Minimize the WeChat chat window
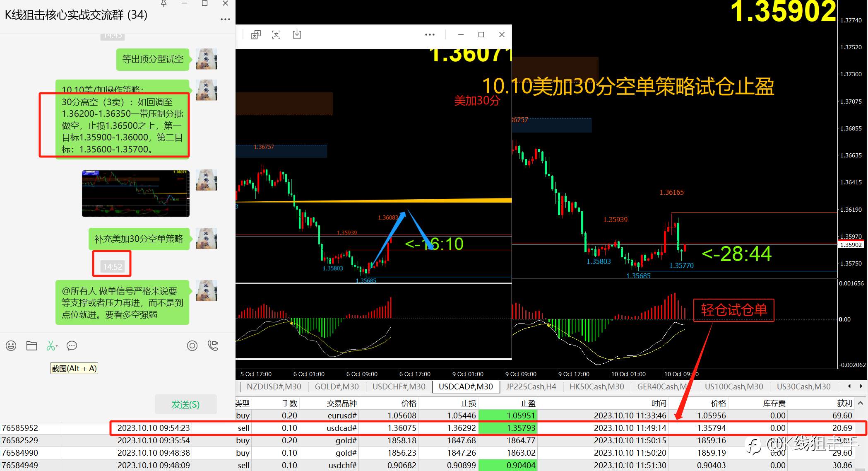Screen dimensions: 868x471 point(184,3)
